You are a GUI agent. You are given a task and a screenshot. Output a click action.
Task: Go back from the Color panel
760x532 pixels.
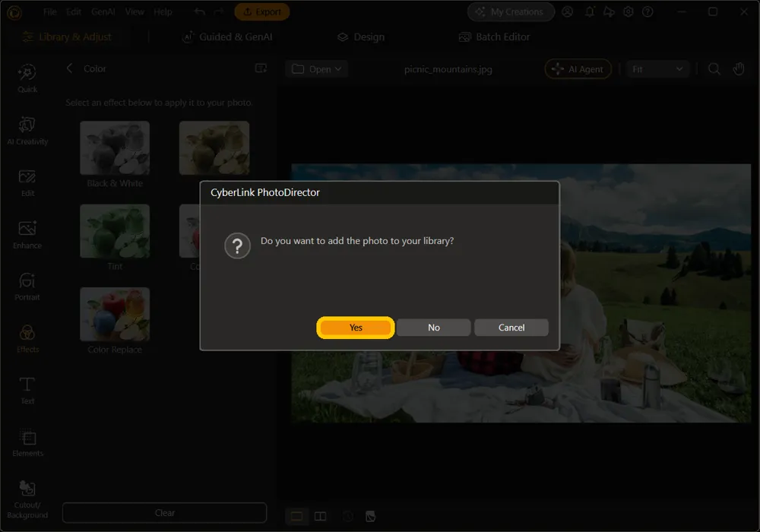pos(69,68)
